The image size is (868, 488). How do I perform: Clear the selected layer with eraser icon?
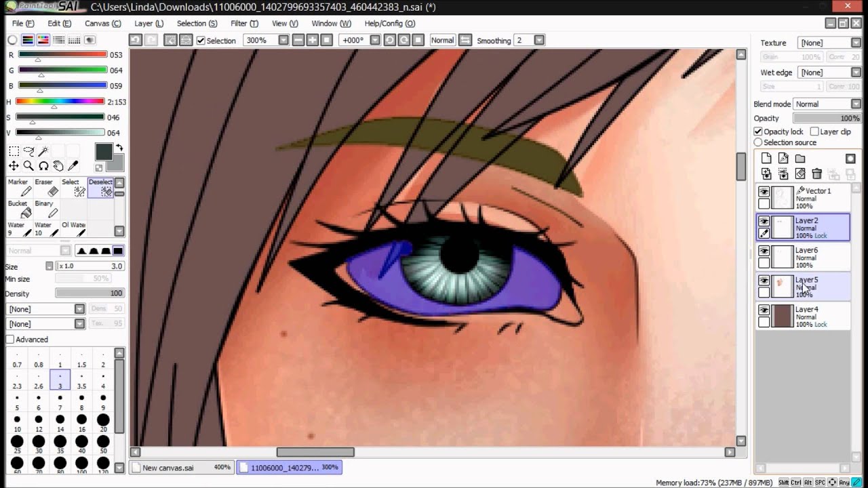click(x=800, y=174)
